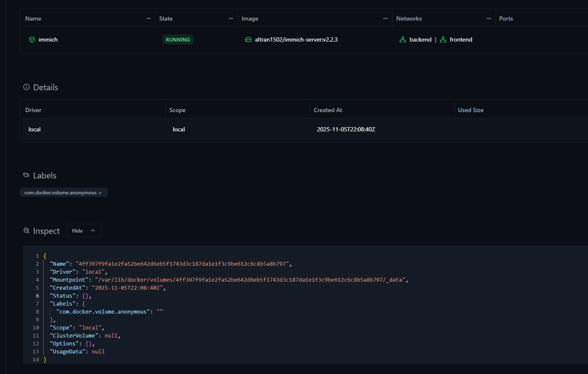Click the Image column header
Screen dimensions: 588x374
point(250,18)
